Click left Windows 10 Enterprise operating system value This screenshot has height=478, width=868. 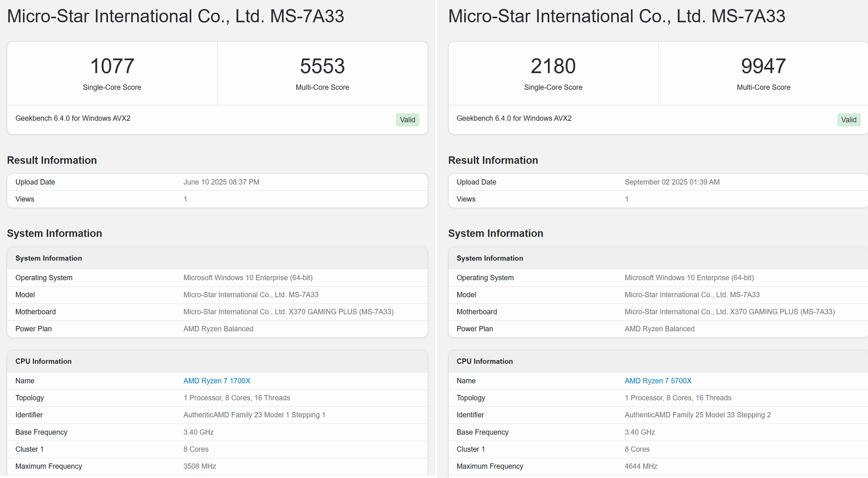[248, 278]
